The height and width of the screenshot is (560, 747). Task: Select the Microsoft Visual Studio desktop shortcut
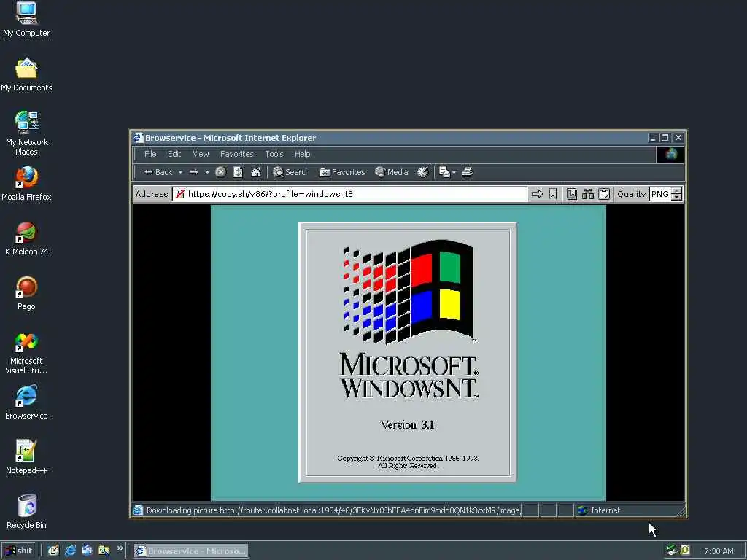[26, 354]
